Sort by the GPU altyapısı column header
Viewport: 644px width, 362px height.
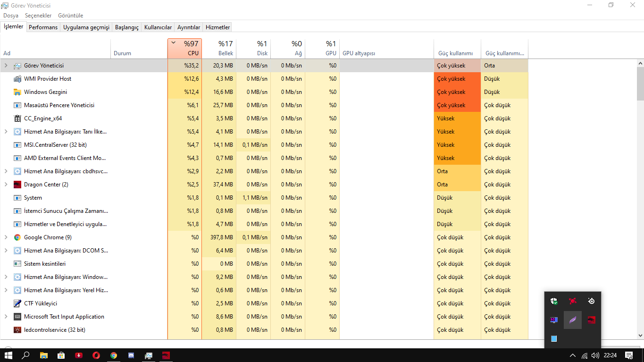pyautogui.click(x=386, y=49)
